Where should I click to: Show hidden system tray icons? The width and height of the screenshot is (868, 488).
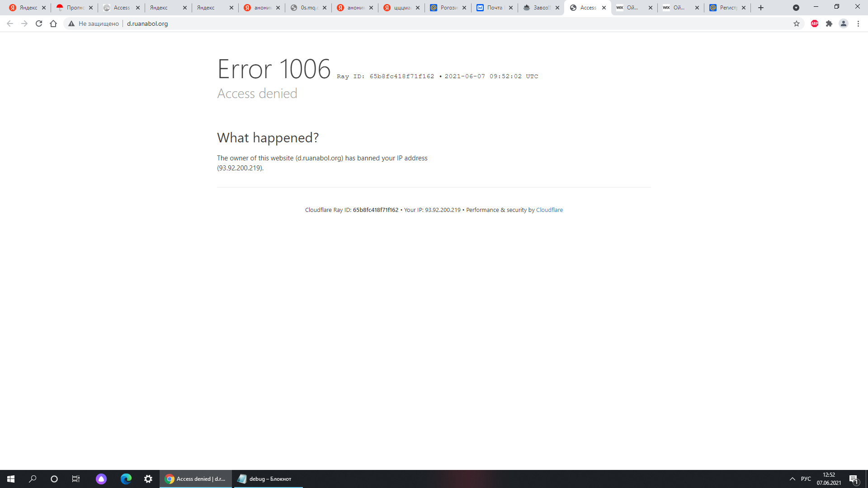click(x=792, y=479)
